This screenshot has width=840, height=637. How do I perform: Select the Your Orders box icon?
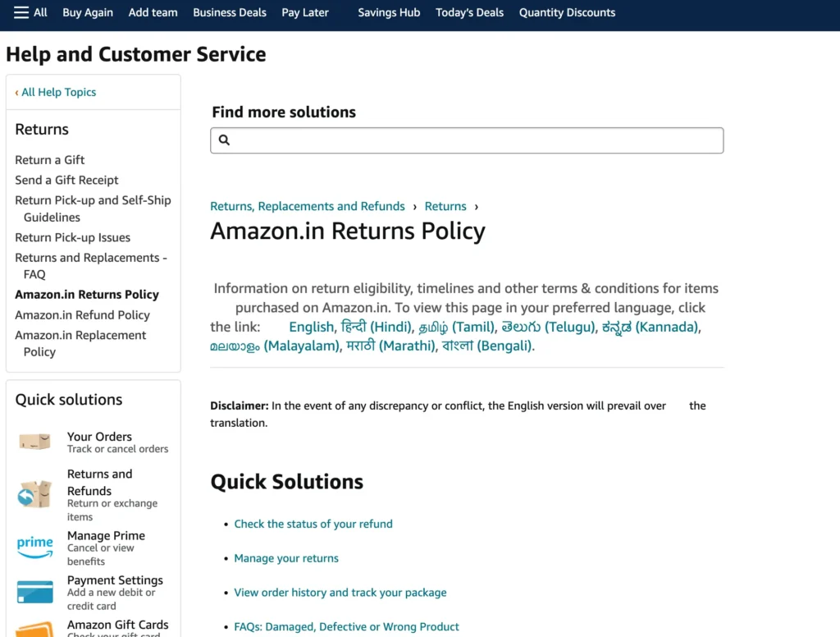pos(34,442)
